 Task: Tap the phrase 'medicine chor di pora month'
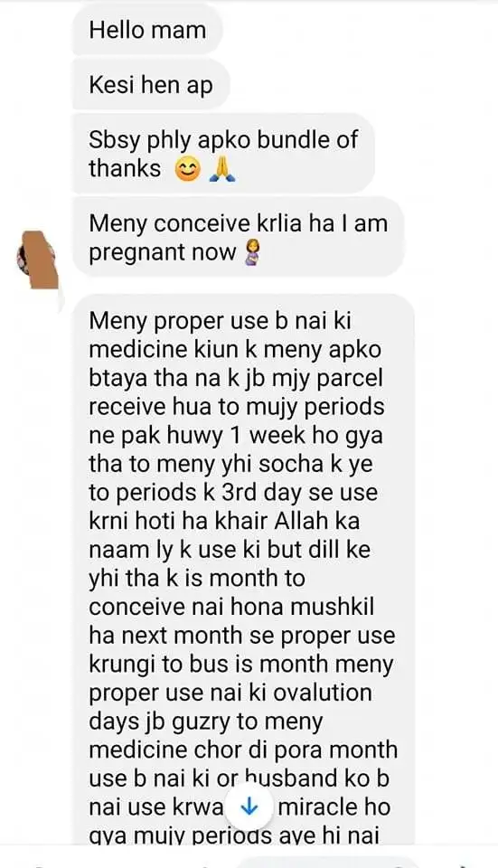click(x=243, y=750)
